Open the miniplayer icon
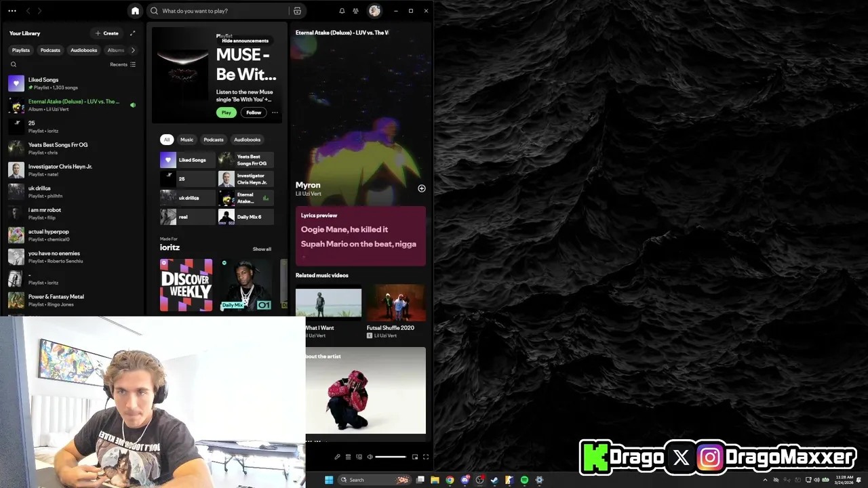This screenshot has height=488, width=868. pyautogui.click(x=415, y=457)
